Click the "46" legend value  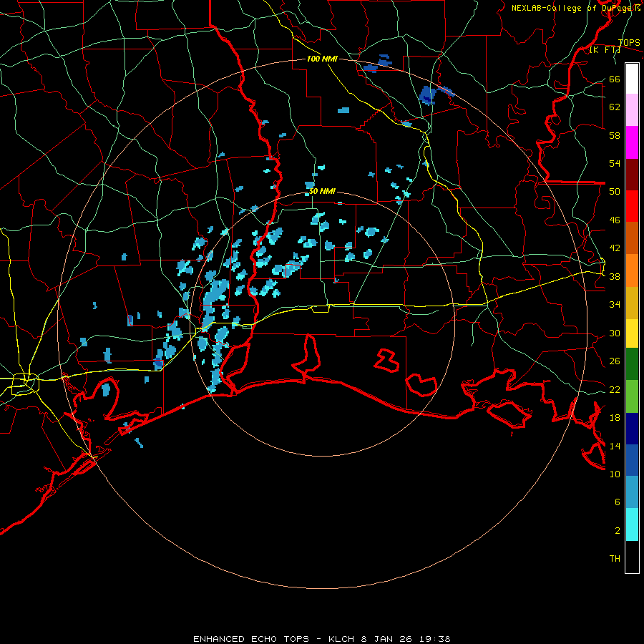pyautogui.click(x=615, y=220)
